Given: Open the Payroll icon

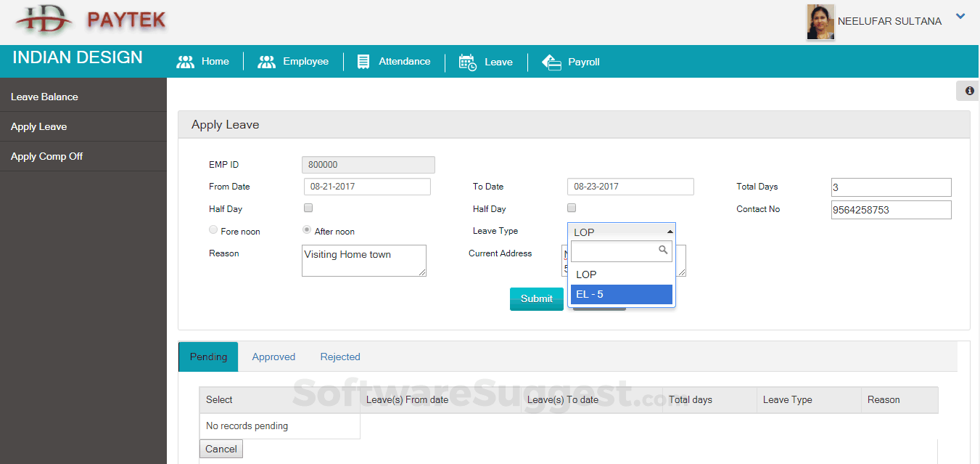Looking at the screenshot, I should tap(551, 62).
